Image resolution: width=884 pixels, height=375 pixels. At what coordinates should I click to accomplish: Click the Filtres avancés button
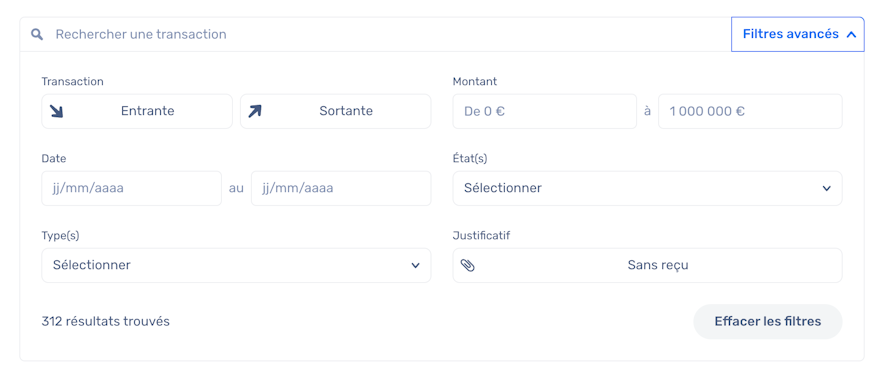pos(798,34)
